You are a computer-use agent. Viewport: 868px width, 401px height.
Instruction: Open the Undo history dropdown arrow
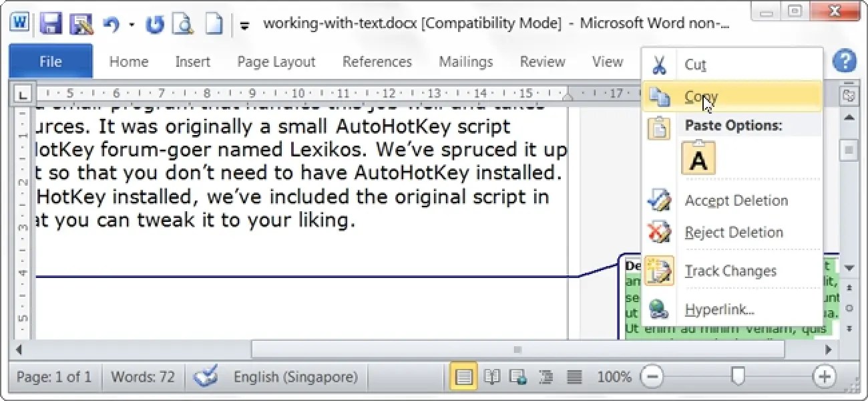[132, 25]
